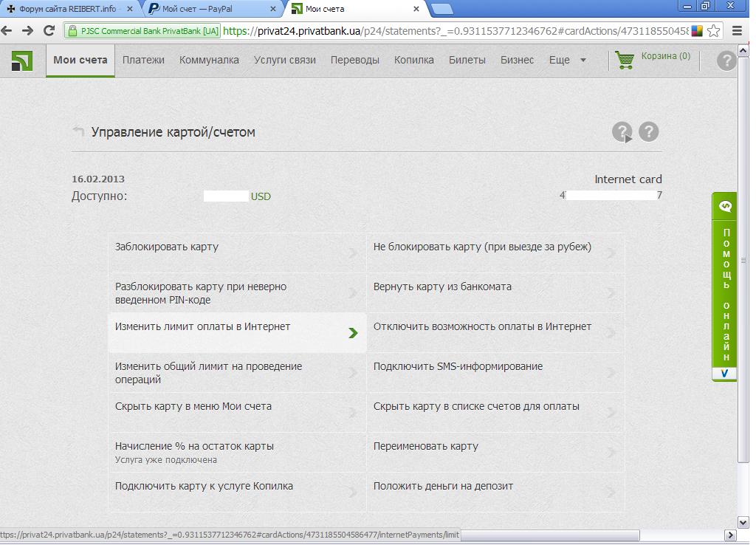This screenshot has width=756, height=545.
Task: Open the video help question mark icon
Action: click(622, 132)
